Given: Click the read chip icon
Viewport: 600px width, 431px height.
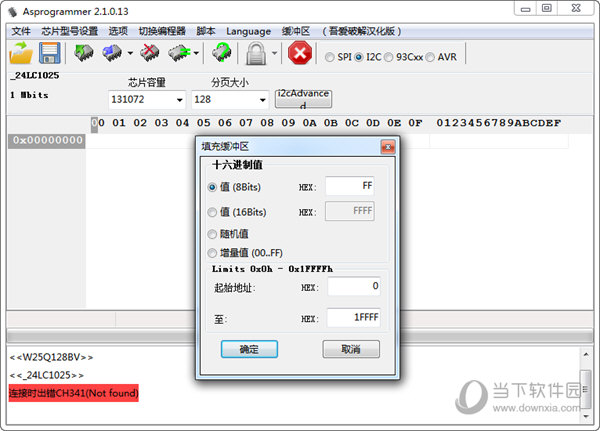Looking at the screenshot, I should click(x=84, y=53).
